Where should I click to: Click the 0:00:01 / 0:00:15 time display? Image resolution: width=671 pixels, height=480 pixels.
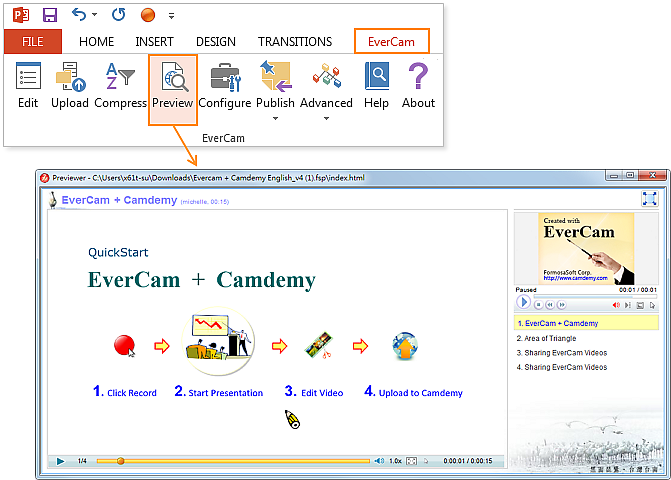[x=468, y=461]
